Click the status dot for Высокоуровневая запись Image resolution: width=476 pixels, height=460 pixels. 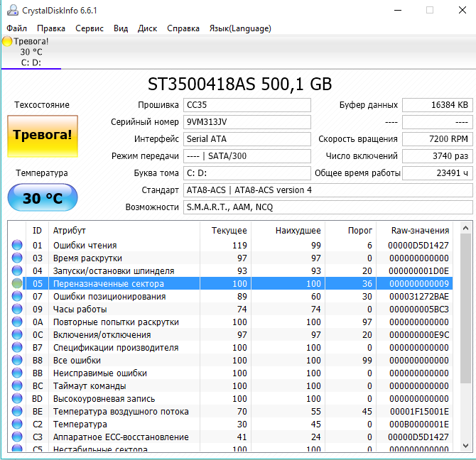[17, 398]
